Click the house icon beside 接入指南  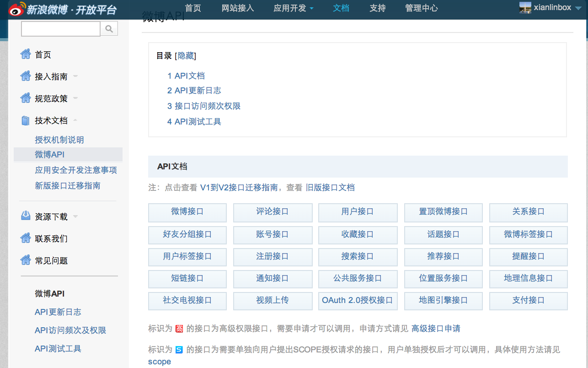tap(26, 76)
